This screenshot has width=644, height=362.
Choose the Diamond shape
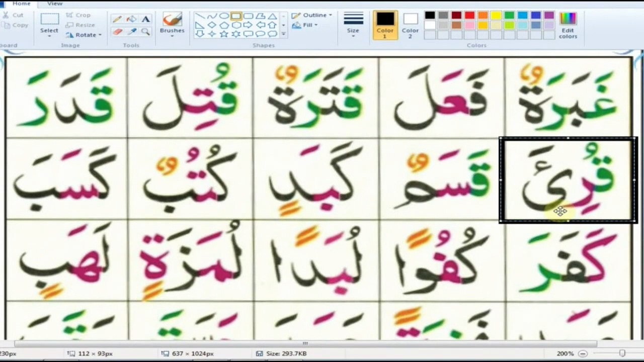[x=212, y=25]
